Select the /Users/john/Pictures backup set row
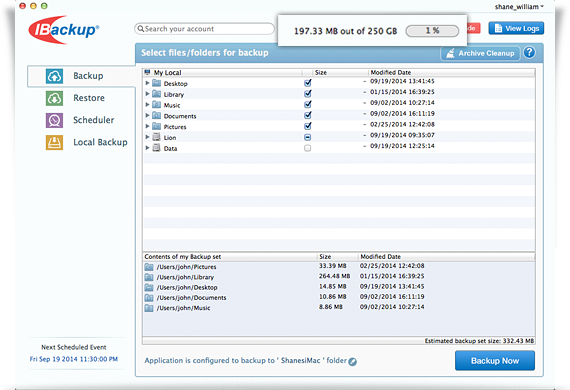Screen dimensions: 570x390 click(x=339, y=266)
